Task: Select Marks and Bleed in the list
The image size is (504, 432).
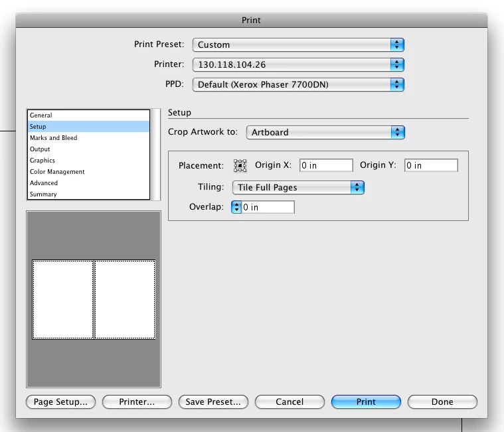Action: [88, 138]
